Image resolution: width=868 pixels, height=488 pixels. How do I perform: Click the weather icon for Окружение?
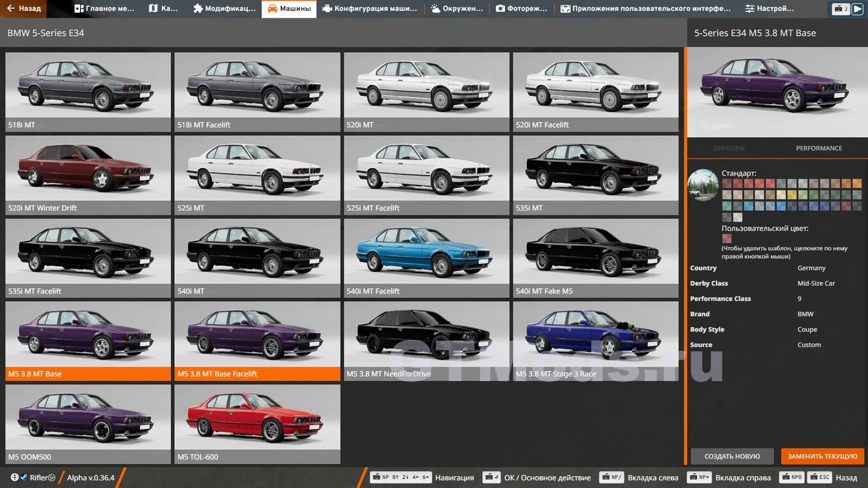click(x=435, y=9)
